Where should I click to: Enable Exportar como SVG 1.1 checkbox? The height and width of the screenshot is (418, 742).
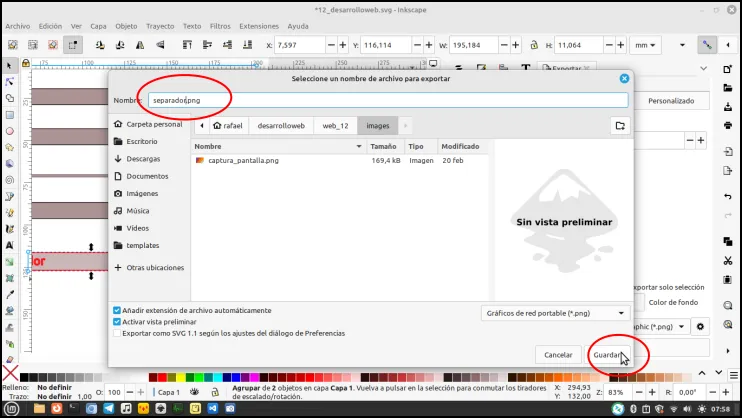(117, 333)
